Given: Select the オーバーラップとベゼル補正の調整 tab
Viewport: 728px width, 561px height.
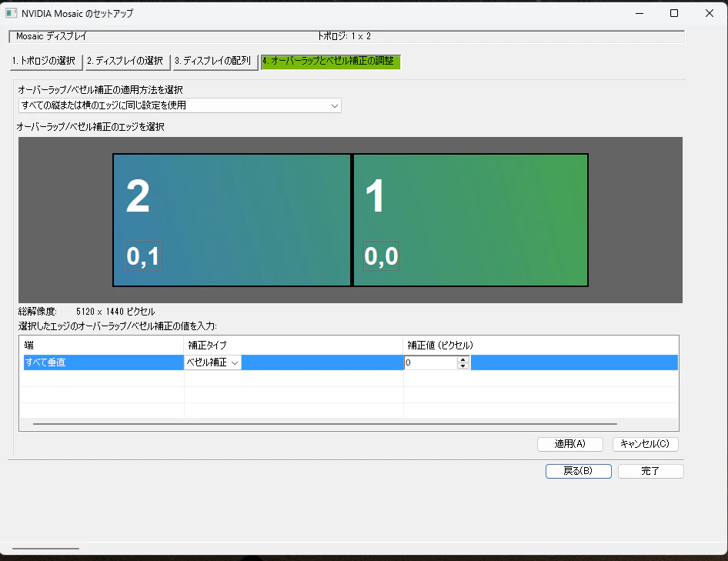Looking at the screenshot, I should click(331, 62).
